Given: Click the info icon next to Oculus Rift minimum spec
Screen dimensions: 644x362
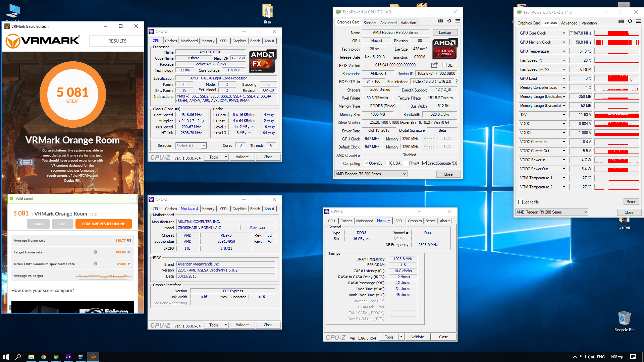Looking at the screenshot, I should coord(96,264).
